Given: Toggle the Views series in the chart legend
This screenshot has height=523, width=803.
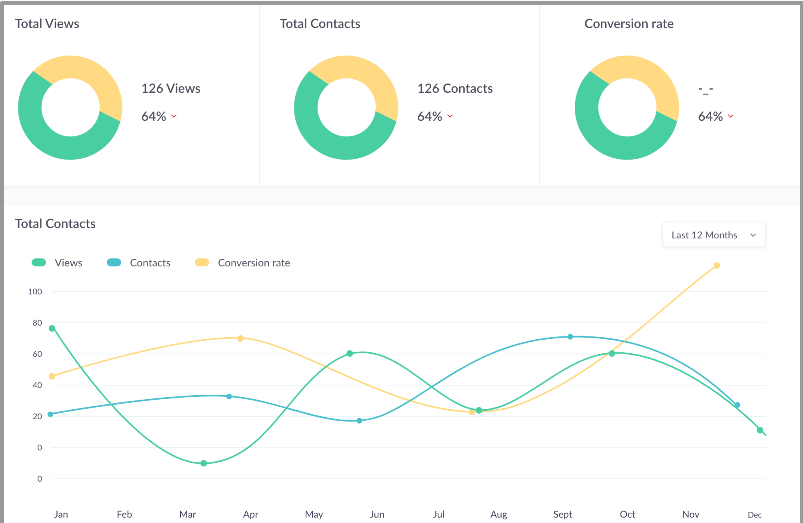Looking at the screenshot, I should (x=57, y=263).
